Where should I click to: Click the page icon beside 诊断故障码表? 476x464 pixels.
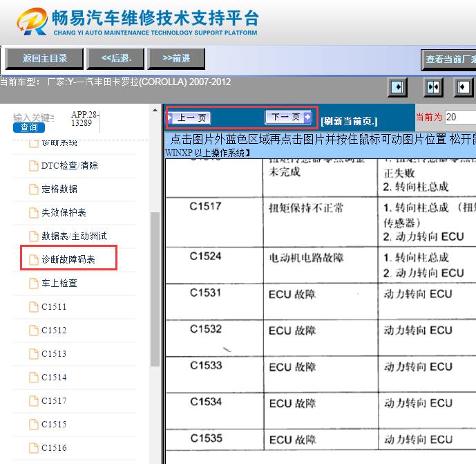(33, 260)
